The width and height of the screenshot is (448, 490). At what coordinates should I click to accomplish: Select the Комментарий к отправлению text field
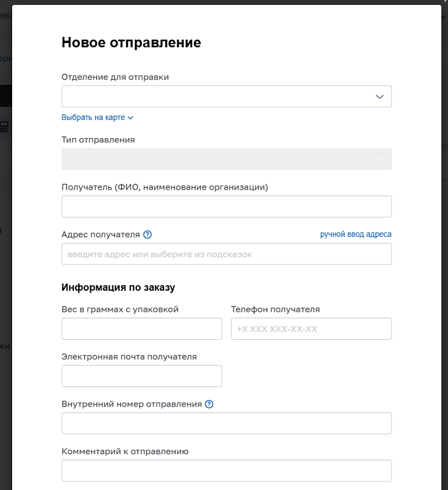coord(226,471)
